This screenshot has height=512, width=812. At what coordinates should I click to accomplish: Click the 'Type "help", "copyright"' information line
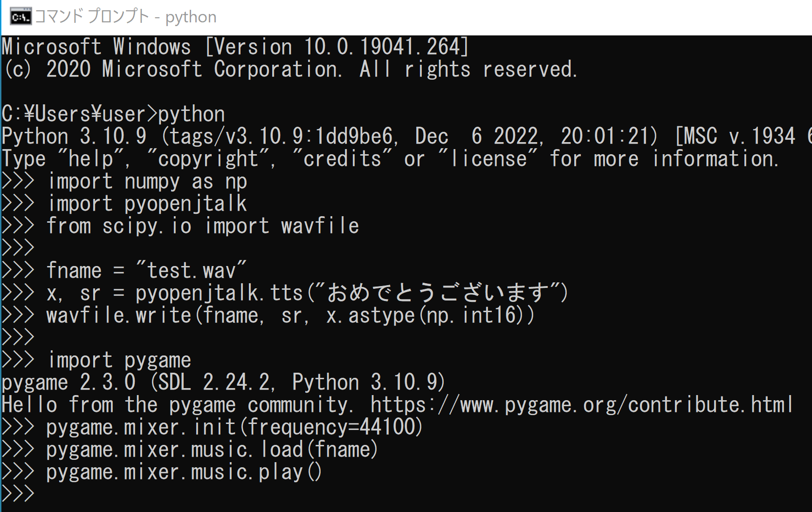point(390,159)
